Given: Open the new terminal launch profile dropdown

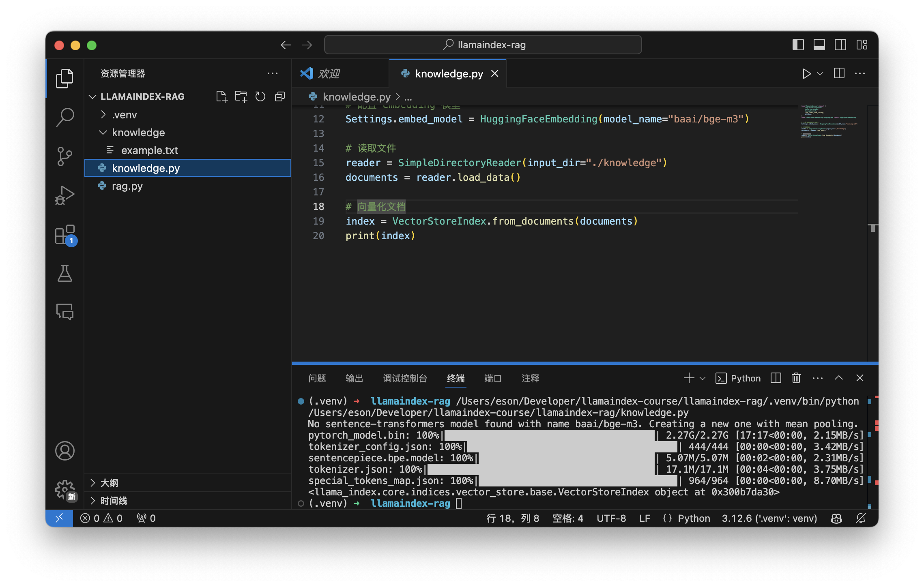Looking at the screenshot, I should (703, 378).
